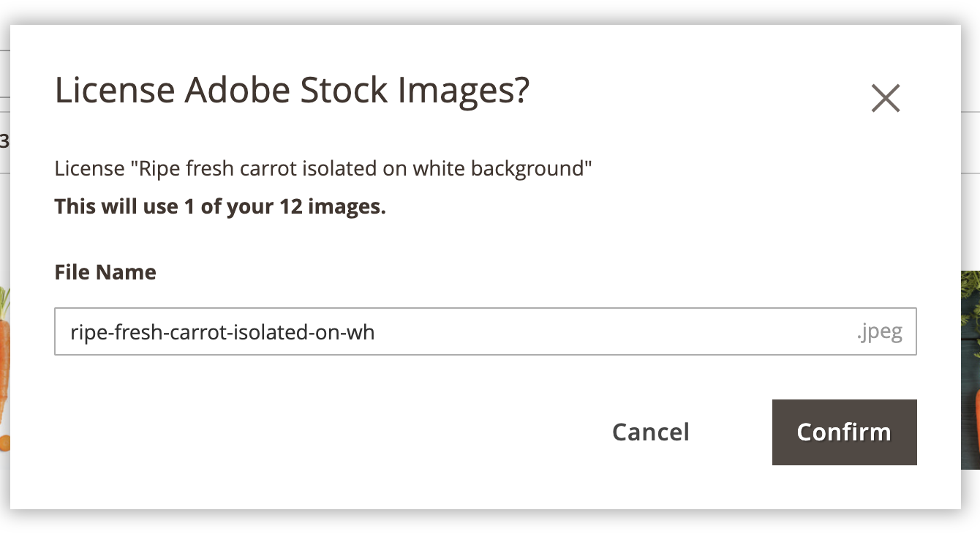The width and height of the screenshot is (980, 537).
Task: Click the bold '1 of your 12 images' text
Action: 219,206
